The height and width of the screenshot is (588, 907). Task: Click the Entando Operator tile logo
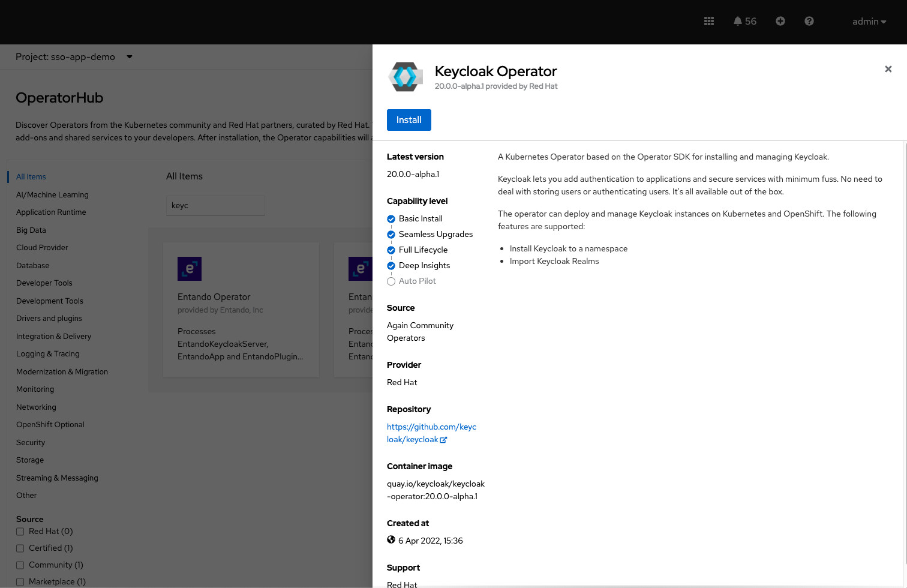point(190,269)
